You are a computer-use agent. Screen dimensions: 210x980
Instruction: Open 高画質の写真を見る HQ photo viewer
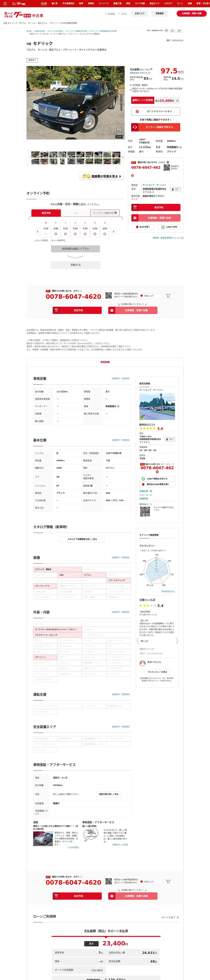102,177
